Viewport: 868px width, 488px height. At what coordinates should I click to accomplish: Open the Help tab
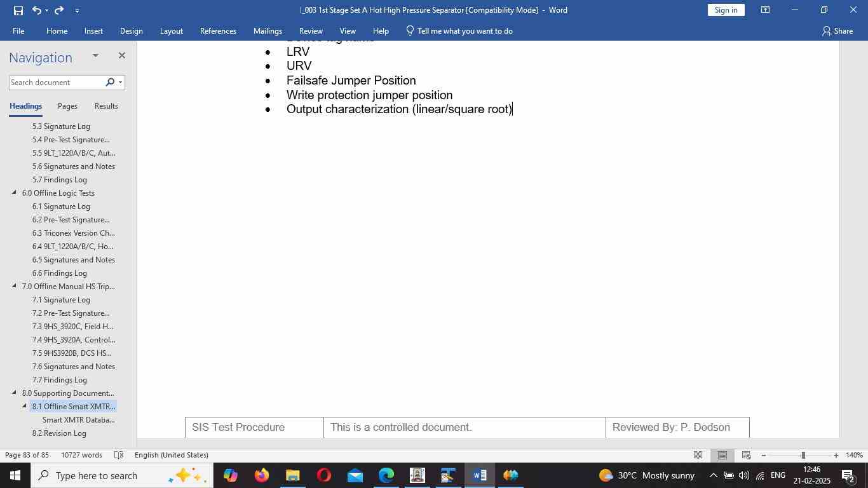[381, 30]
